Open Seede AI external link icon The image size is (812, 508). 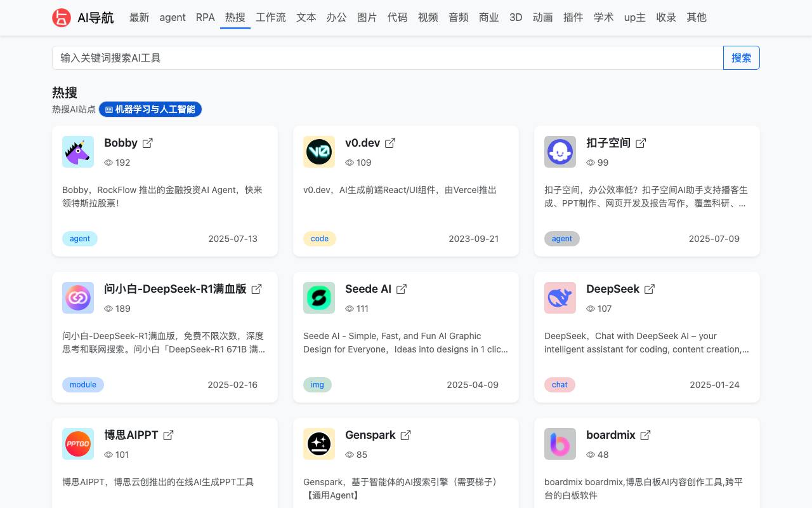click(x=402, y=289)
